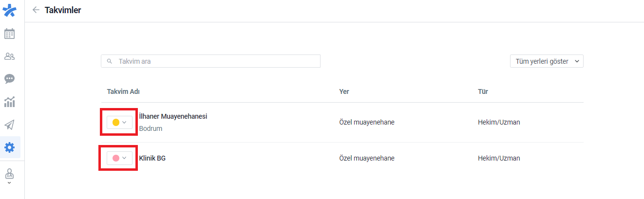Image resolution: width=644 pixels, height=199 pixels.
Task: Open the patients icon in sidebar
Action: [x=9, y=56]
